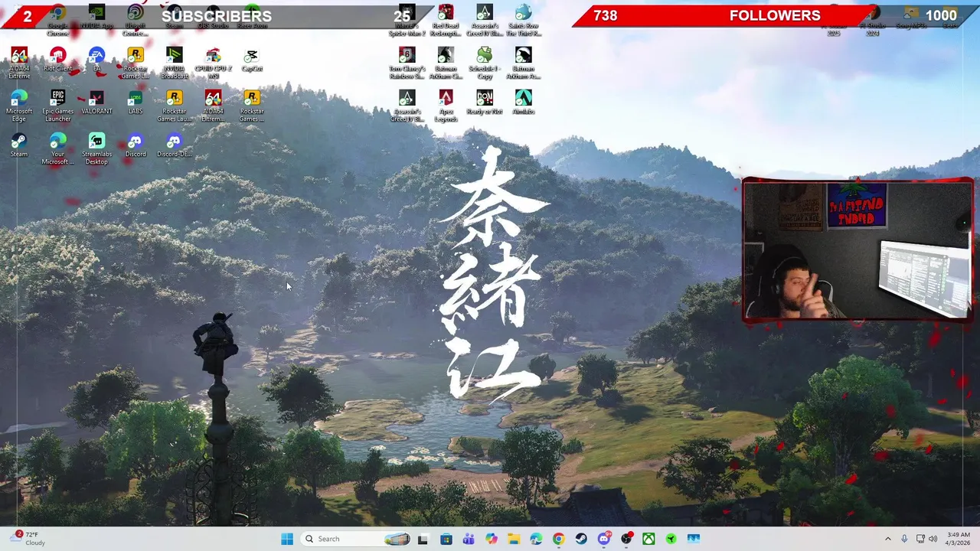
Task: Open volume control in the system tray
Action: (x=933, y=539)
